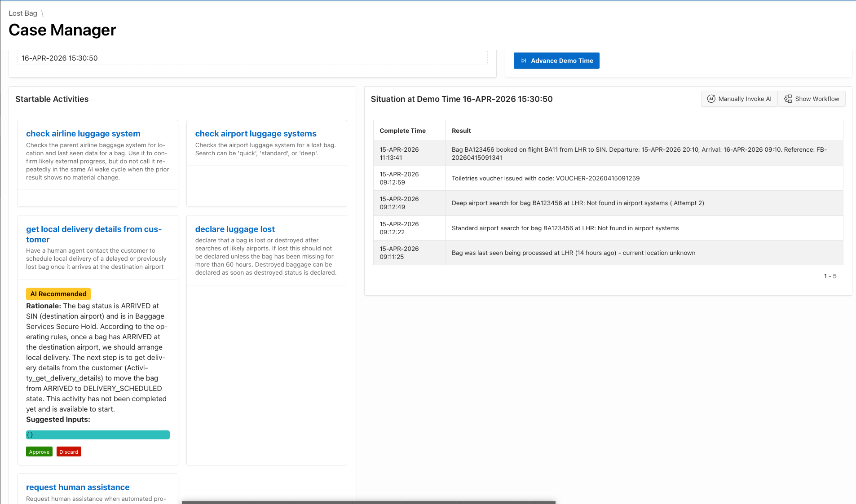Open get local delivery details from customer

point(93,234)
